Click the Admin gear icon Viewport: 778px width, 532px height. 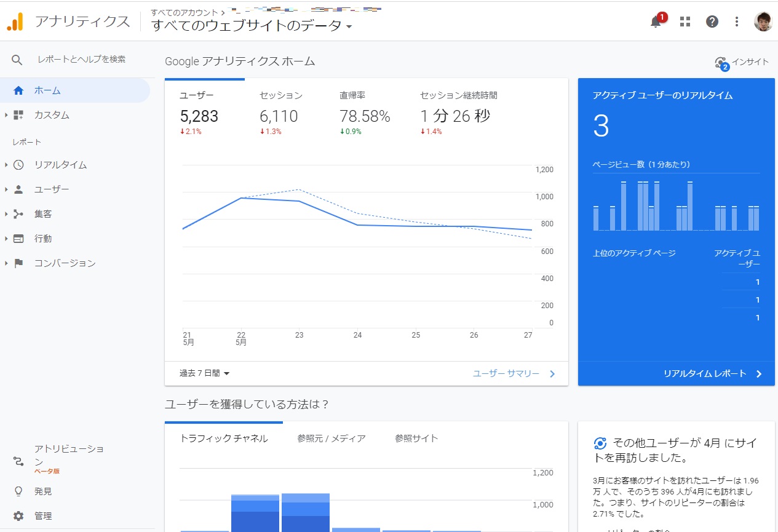(x=18, y=516)
